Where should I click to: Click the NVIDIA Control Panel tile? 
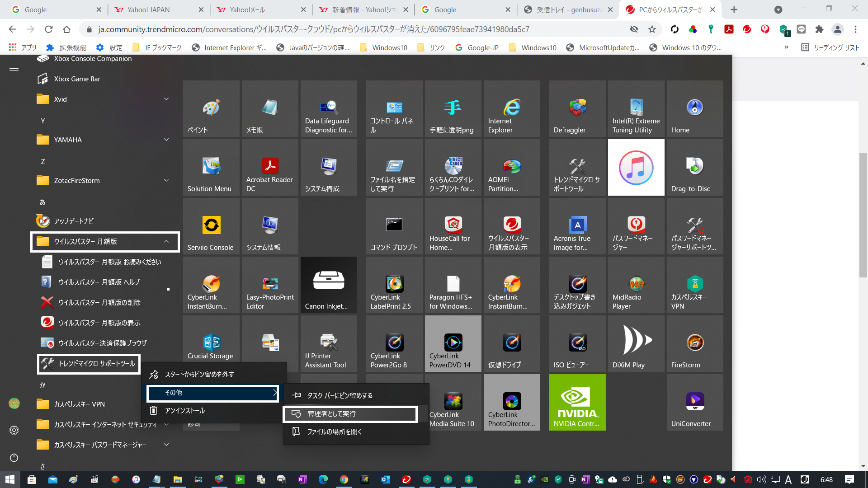(x=577, y=402)
